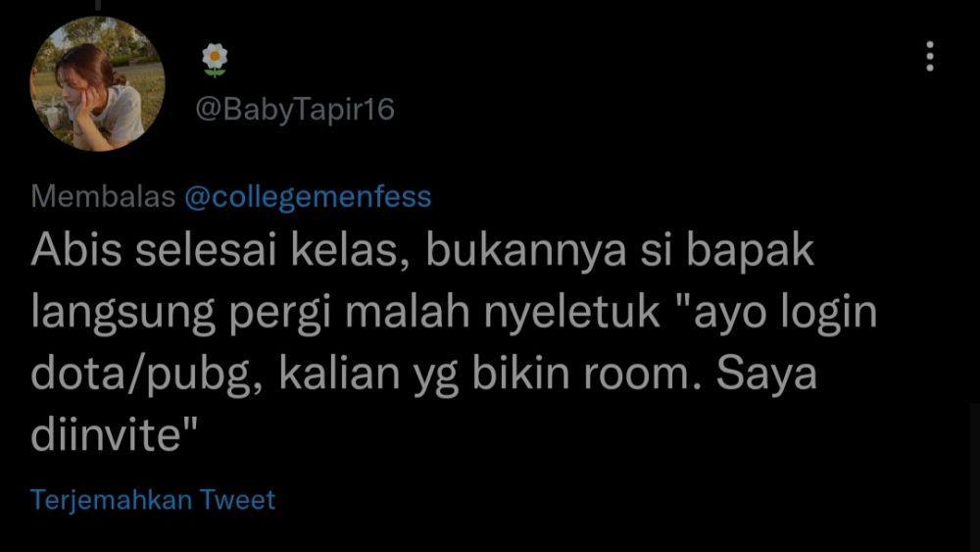Click the @BabyTapir16 username handle

(295, 109)
